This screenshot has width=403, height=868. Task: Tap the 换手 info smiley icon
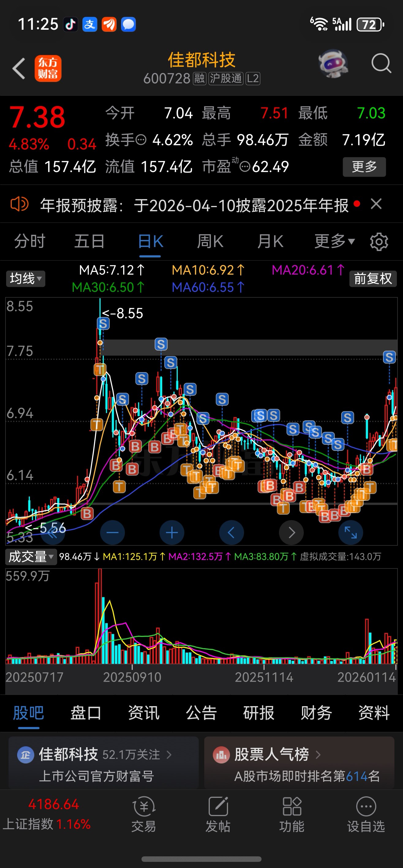click(141, 139)
